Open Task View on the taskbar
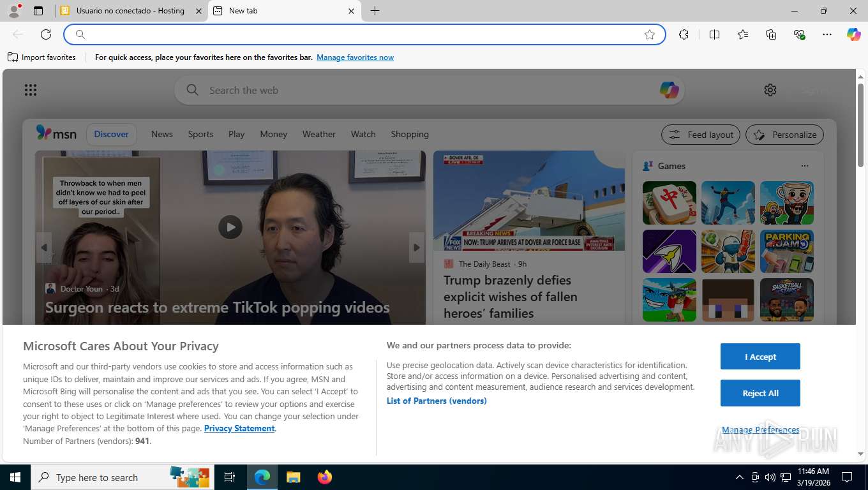Screen dimensions: 868x490 click(x=230, y=477)
